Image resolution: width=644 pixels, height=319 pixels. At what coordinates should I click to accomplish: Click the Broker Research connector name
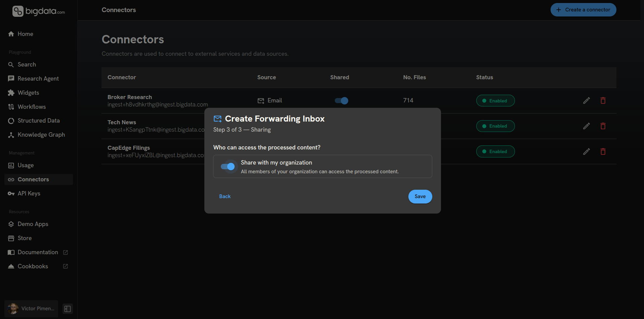coord(130,97)
